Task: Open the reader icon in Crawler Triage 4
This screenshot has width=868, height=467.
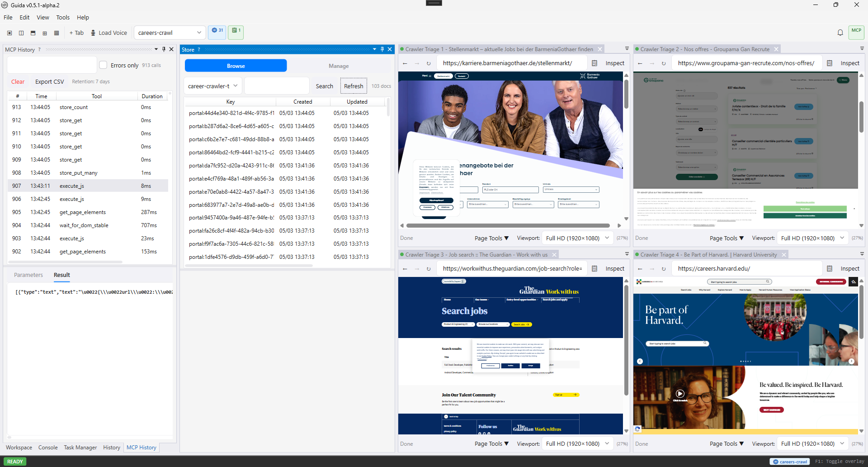Action: (x=830, y=269)
